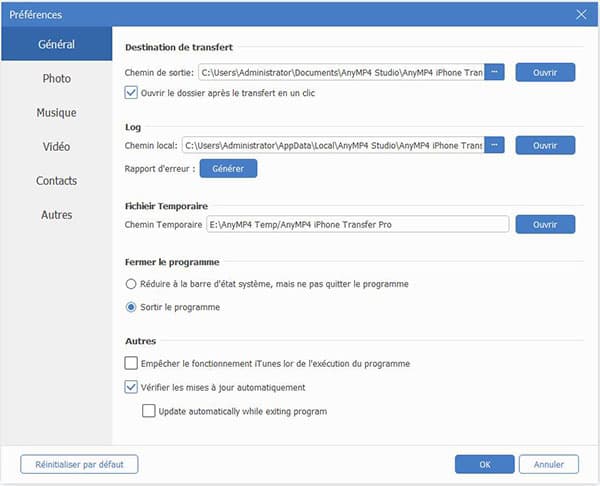Image resolution: width=600 pixels, height=486 pixels.
Task: Open the Musique preferences tab
Action: click(x=56, y=113)
